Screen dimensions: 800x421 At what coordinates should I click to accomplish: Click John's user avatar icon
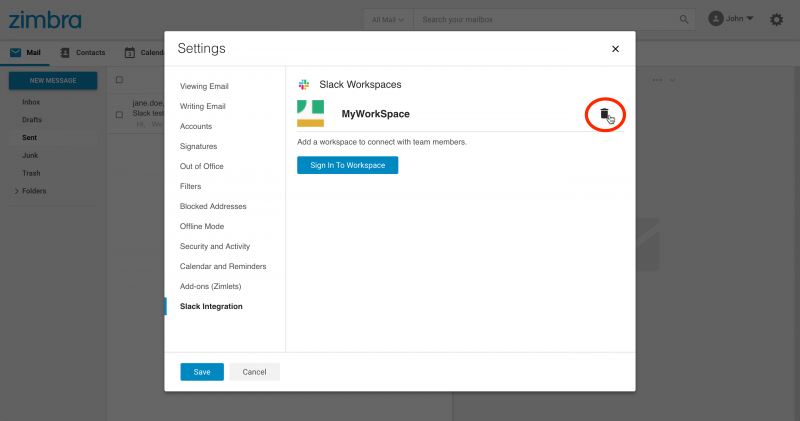[x=716, y=19]
